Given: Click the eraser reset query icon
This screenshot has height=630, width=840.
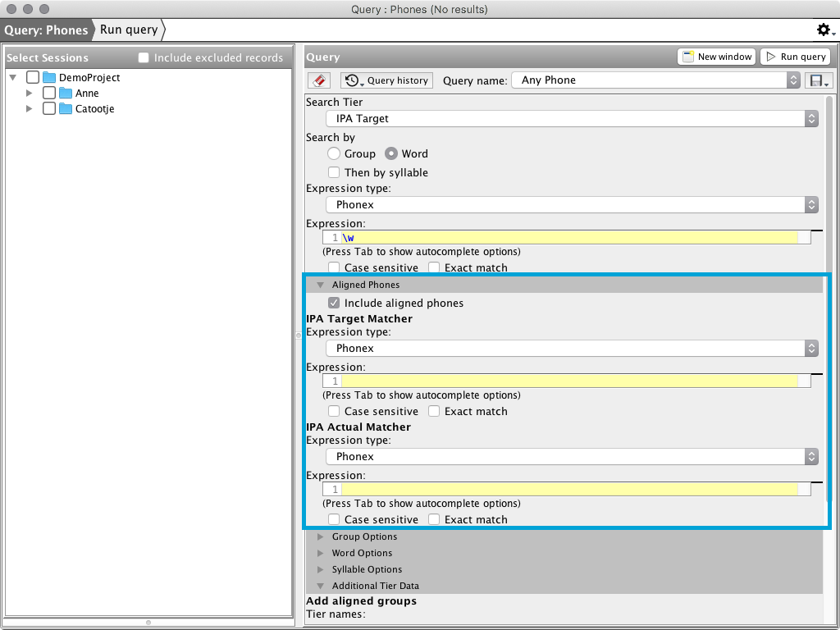Looking at the screenshot, I should click(x=318, y=80).
